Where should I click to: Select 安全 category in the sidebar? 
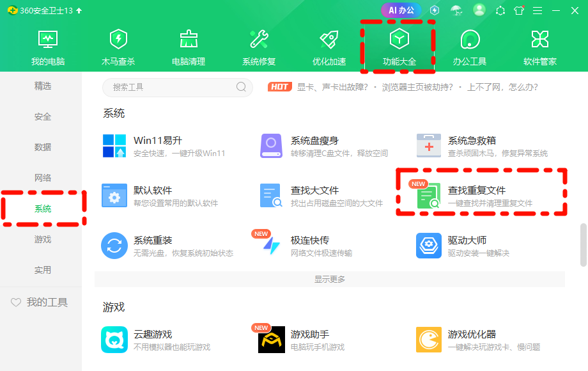point(43,116)
